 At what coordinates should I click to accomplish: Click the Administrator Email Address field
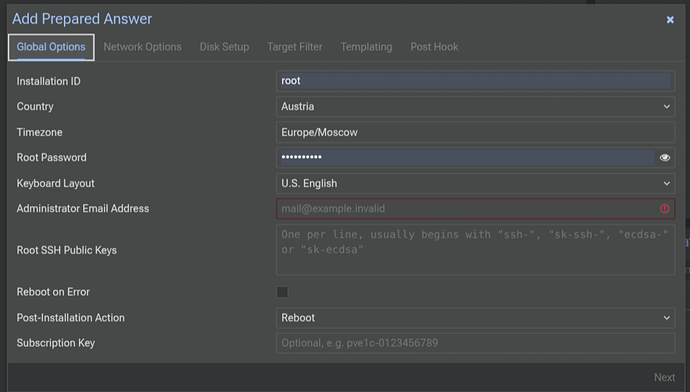pyautogui.click(x=475, y=209)
